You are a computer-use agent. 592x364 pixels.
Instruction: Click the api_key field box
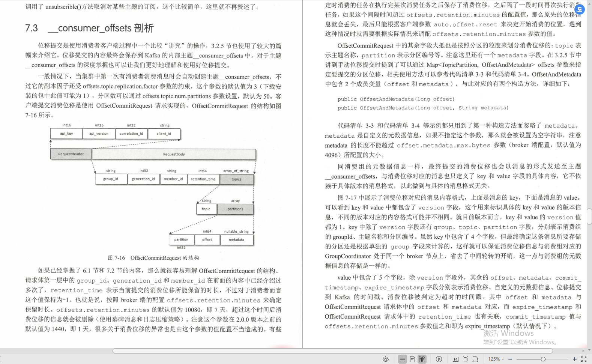66,134
